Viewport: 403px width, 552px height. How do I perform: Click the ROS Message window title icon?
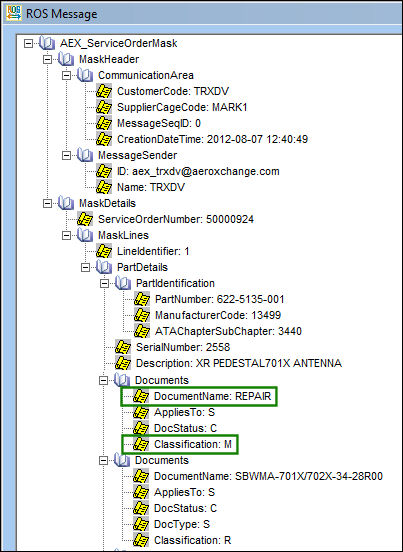point(13,13)
